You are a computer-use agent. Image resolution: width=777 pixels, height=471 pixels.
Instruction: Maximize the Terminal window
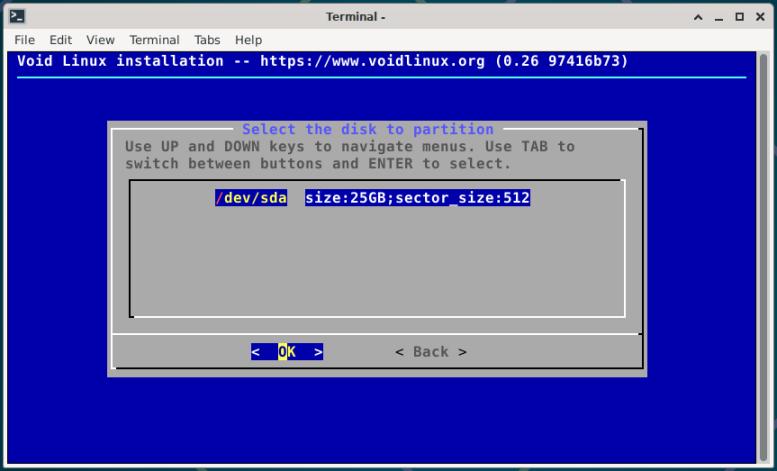pyautogui.click(x=739, y=17)
